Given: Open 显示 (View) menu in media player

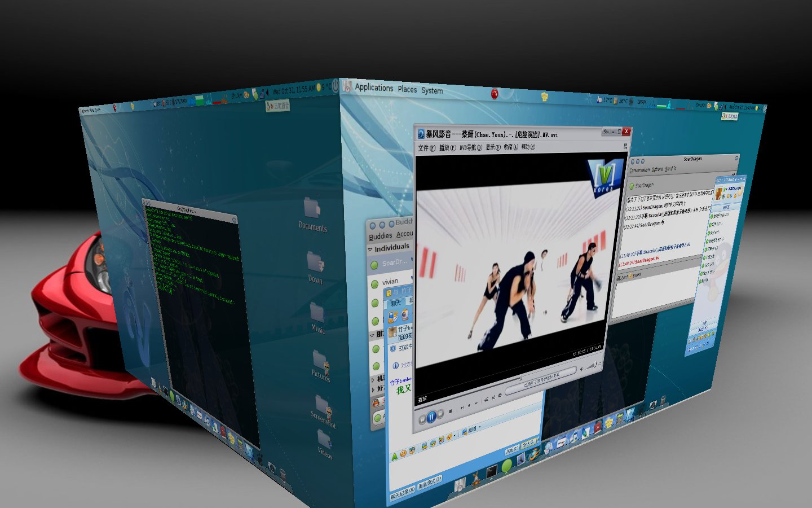Looking at the screenshot, I should coord(493,147).
